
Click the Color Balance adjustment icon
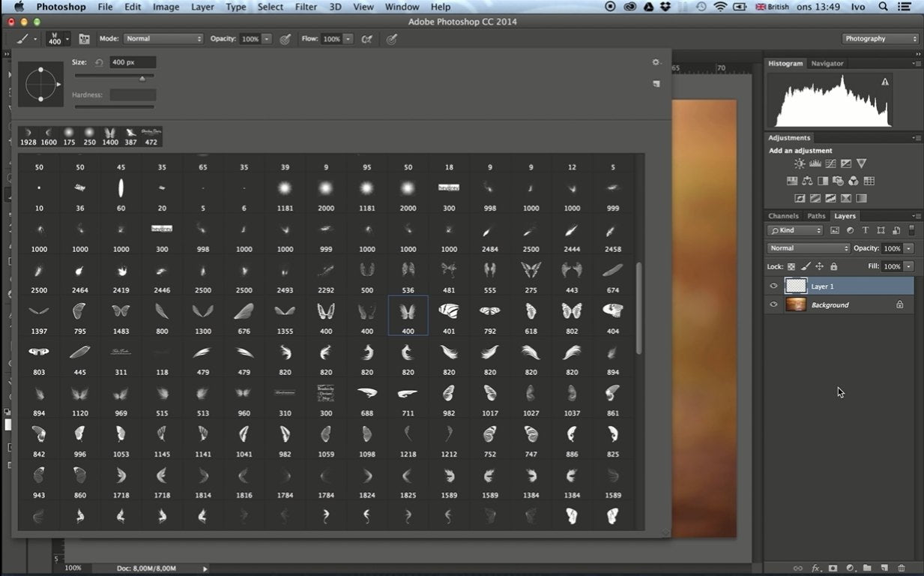click(x=807, y=181)
